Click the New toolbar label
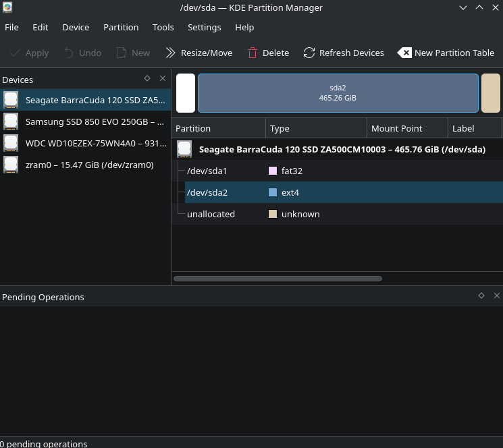This screenshot has height=448, width=503. pos(140,53)
